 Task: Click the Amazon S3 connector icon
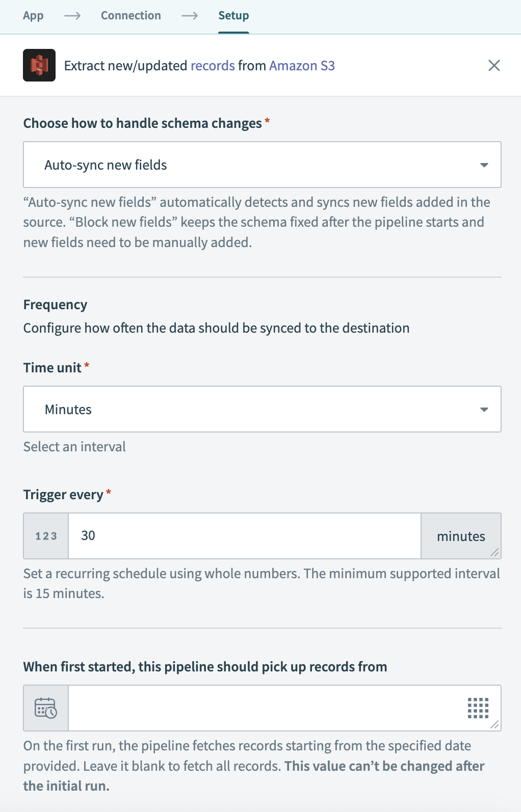pyautogui.click(x=39, y=65)
